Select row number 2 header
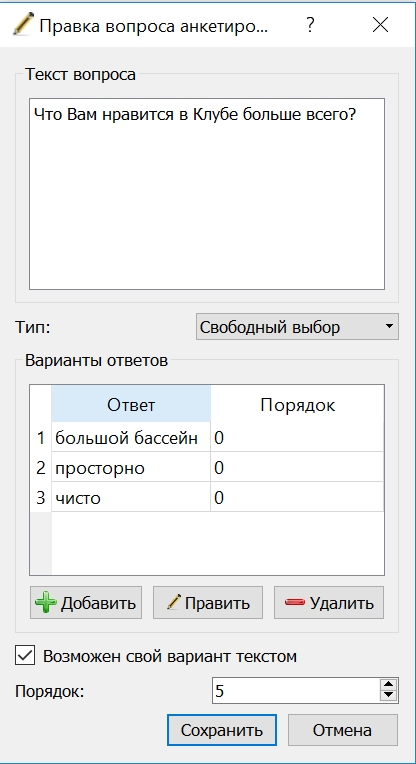 [x=41, y=468]
